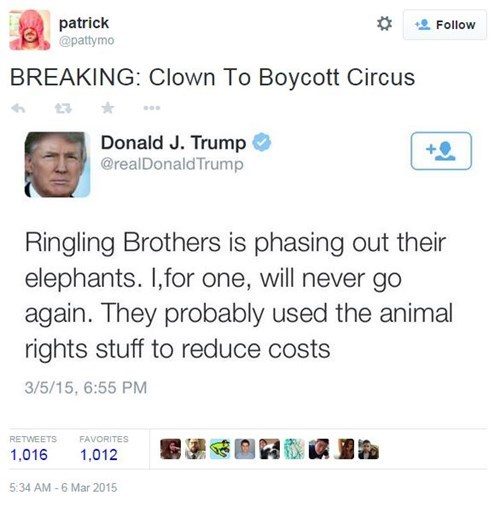
Task: Open the three-dots more options icon
Action: point(152,108)
